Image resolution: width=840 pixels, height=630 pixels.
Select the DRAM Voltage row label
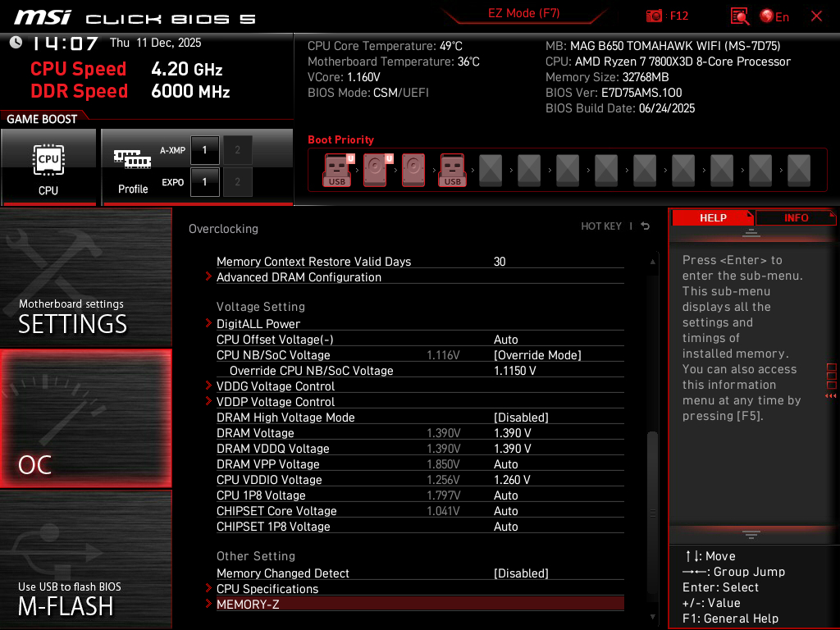point(255,432)
